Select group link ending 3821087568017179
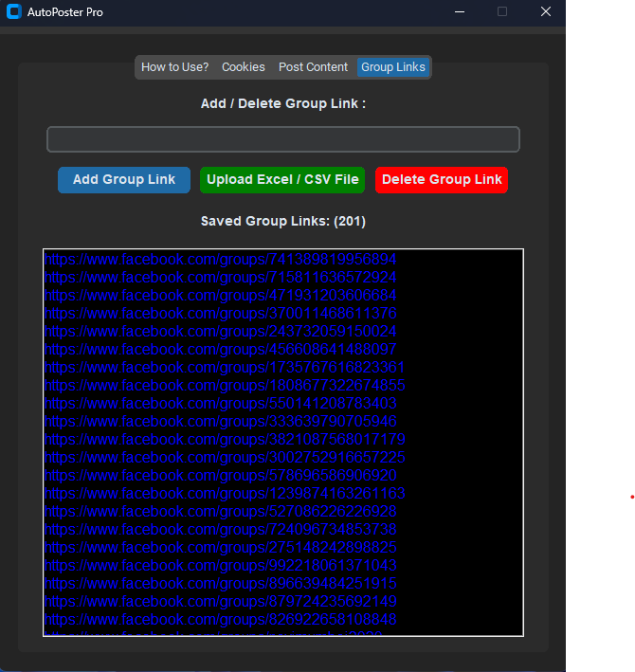Image resolution: width=635 pixels, height=672 pixels. click(225, 439)
